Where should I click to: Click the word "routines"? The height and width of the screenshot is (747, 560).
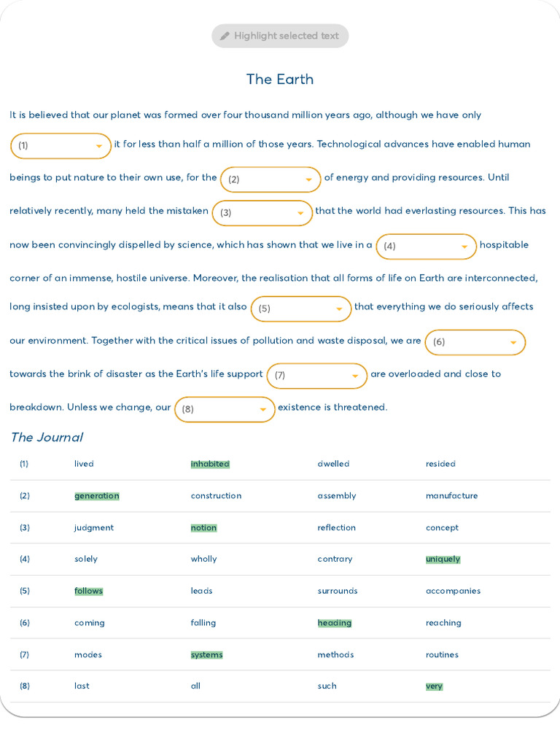442,654
